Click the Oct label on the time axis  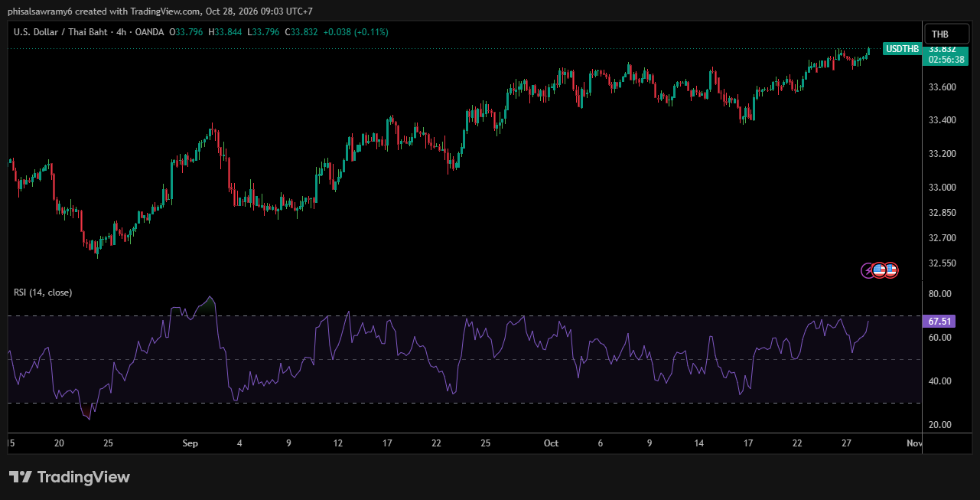coord(551,443)
